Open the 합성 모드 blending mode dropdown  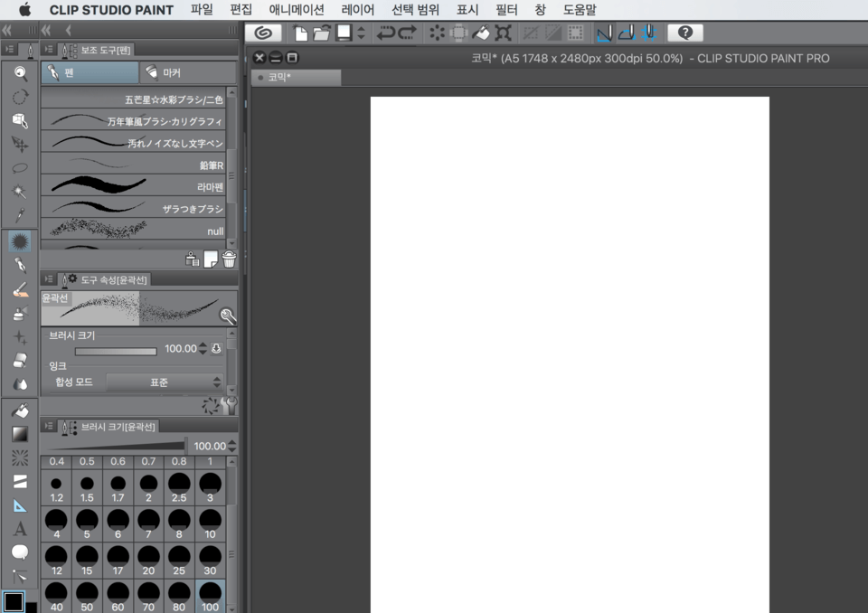click(x=164, y=382)
